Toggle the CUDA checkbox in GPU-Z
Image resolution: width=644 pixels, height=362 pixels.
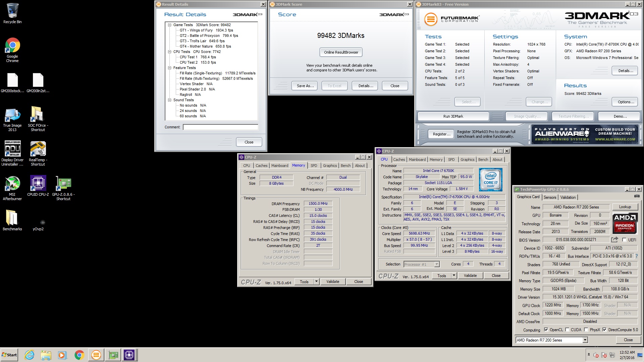pyautogui.click(x=567, y=330)
